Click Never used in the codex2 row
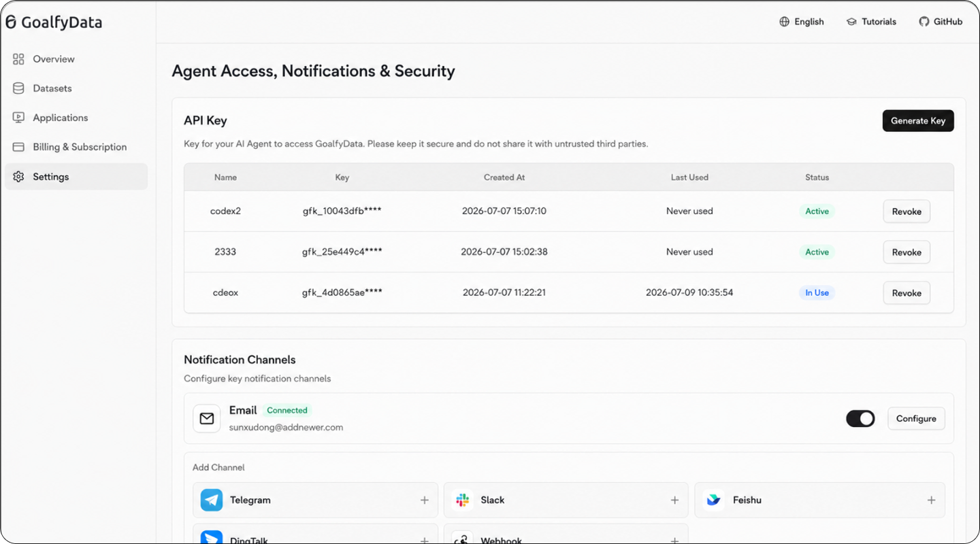 point(689,211)
